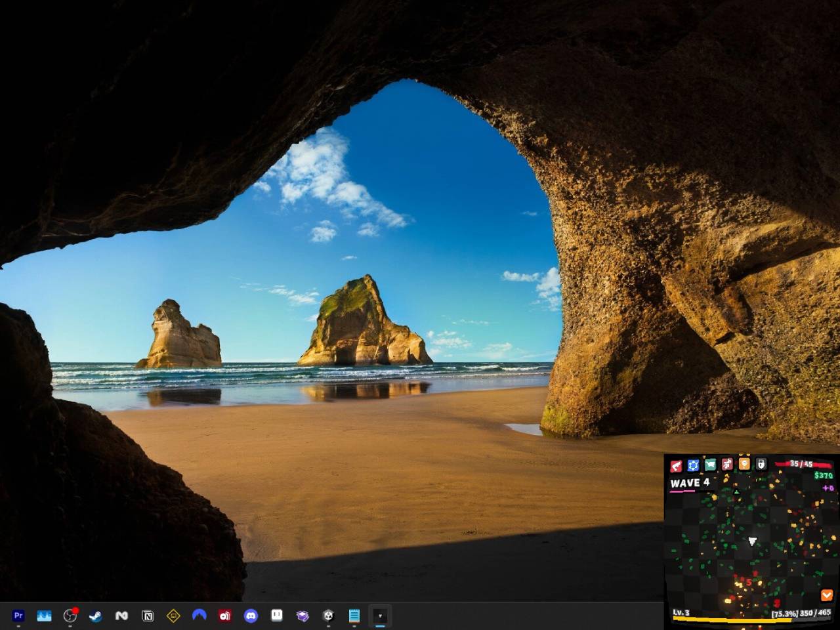The height and width of the screenshot is (630, 840).
Task: Click the $370 money counter
Action: tap(823, 475)
